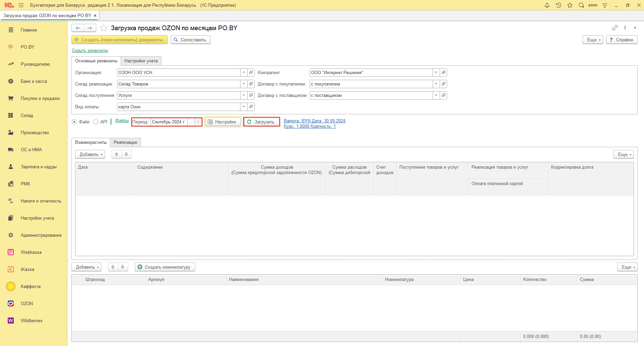Switch to Взаиморасчеты tab
Viewport: 644px width, 346px height.
(x=91, y=142)
